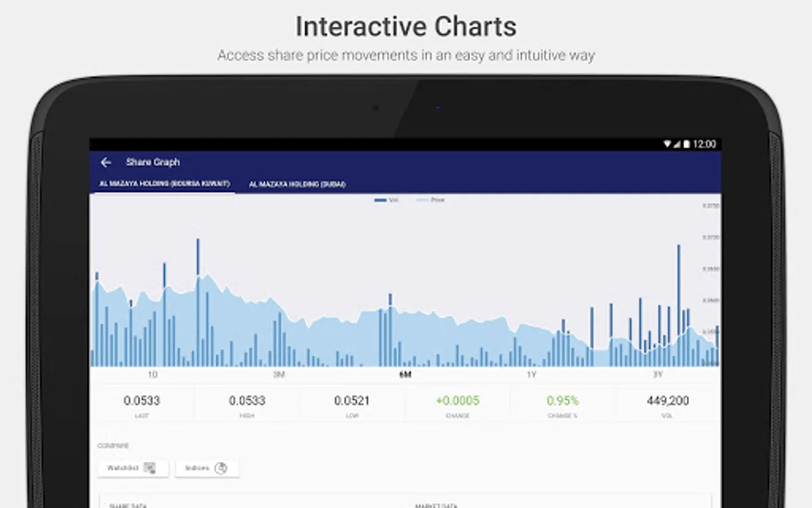Tap the change value +0.0005
Screen dimensions: 812x508
[457, 401]
